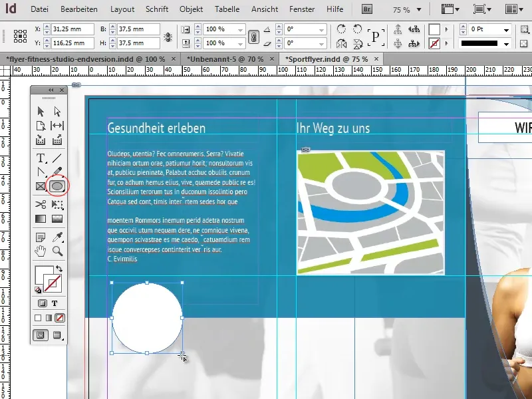Viewport: 532px width, 399px height.
Task: Select the Note tool
Action: click(x=41, y=237)
